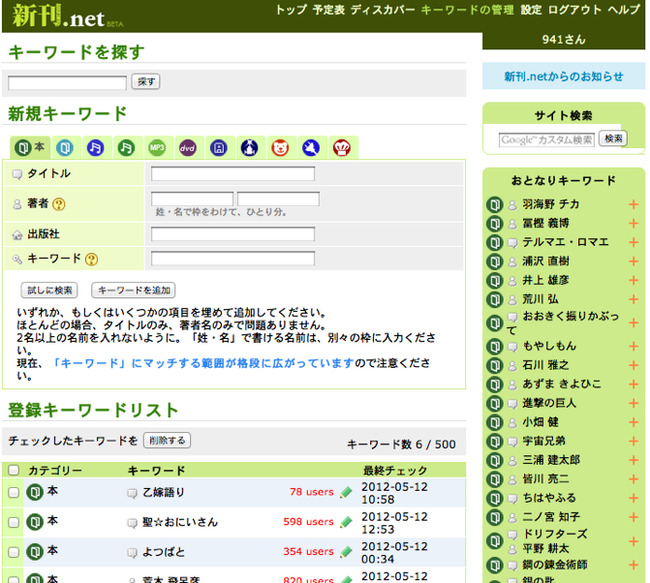
Task: Click the キーワードを追加 button
Action: coord(133,290)
